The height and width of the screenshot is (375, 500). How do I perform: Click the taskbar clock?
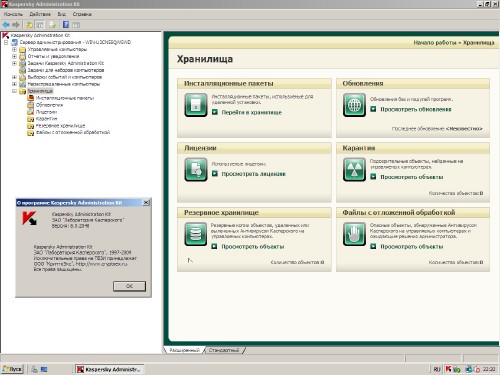coord(489,369)
